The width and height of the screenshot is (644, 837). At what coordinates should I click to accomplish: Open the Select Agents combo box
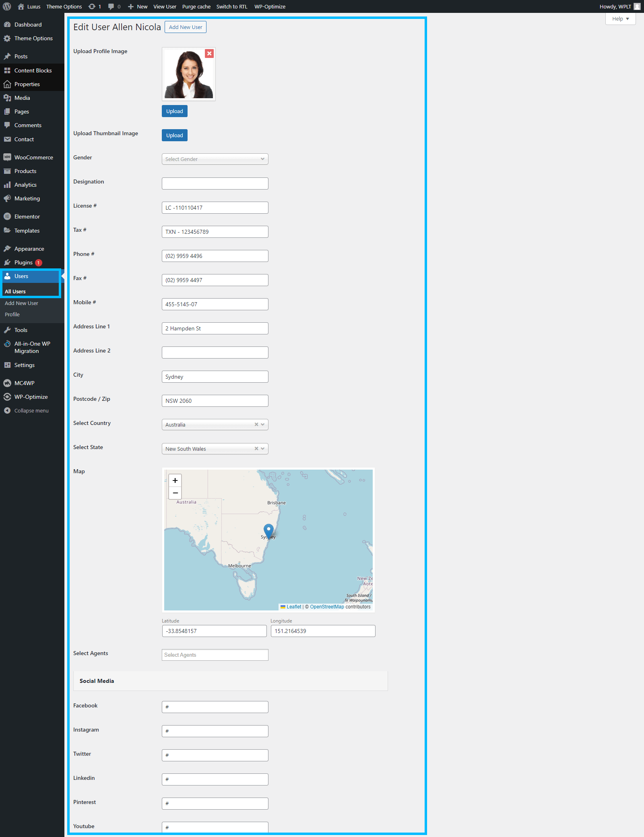point(215,655)
